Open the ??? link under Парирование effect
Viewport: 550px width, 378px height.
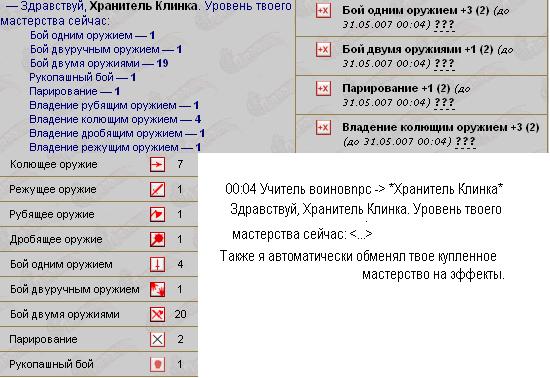point(444,103)
